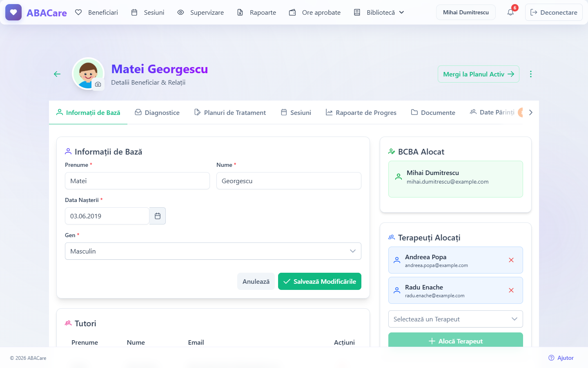Click the Deconectare button

click(x=554, y=12)
